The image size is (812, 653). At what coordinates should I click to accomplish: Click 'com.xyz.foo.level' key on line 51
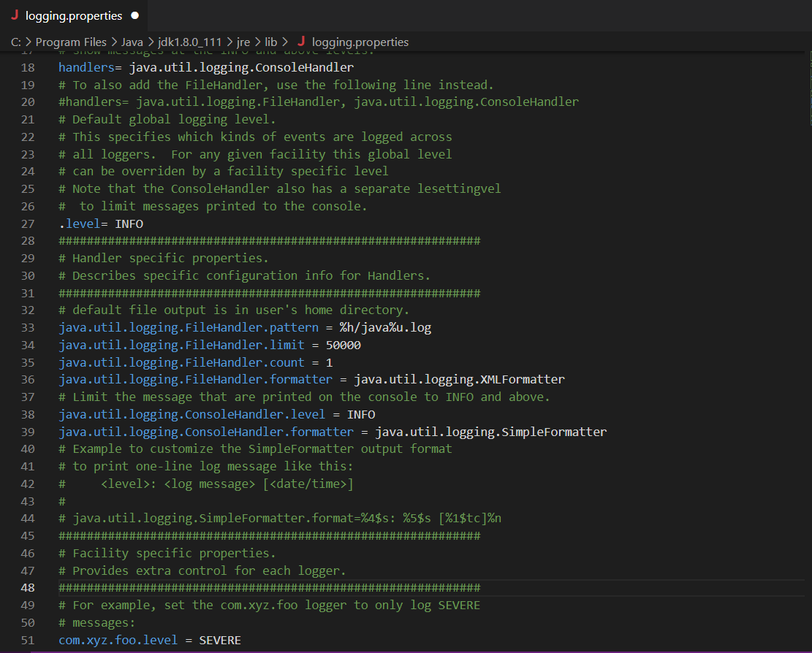tap(118, 640)
